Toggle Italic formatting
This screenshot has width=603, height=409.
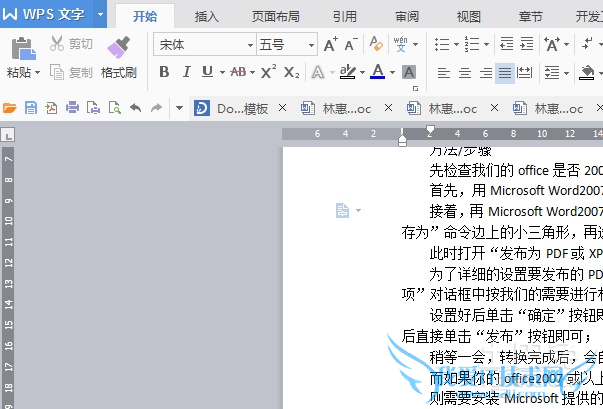pyautogui.click(x=187, y=72)
